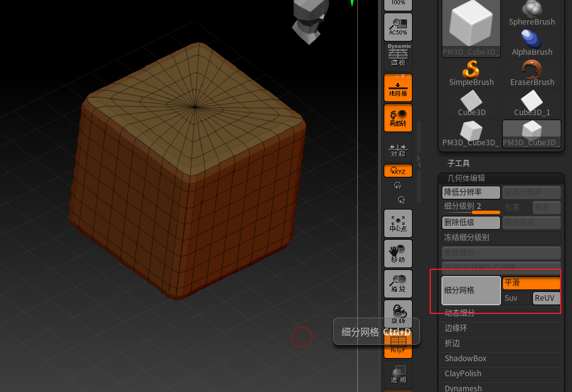The height and width of the screenshot is (392, 572).
Task: Expand the Dynamesh section
Action: (x=463, y=388)
